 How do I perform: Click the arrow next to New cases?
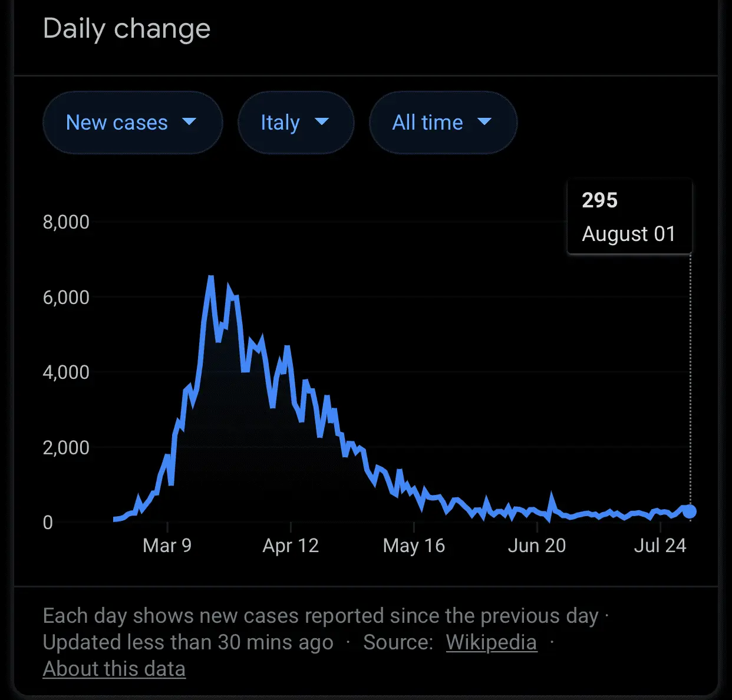pyautogui.click(x=189, y=122)
